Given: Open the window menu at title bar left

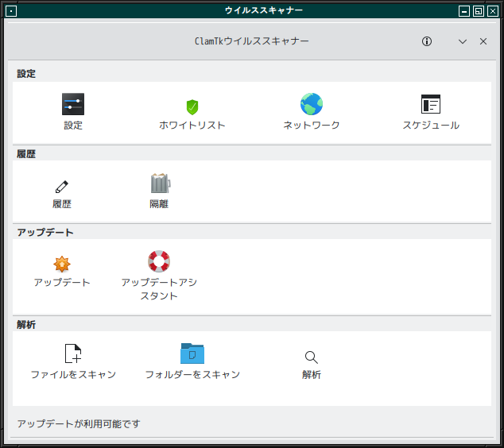Looking at the screenshot, I should 11,11.
